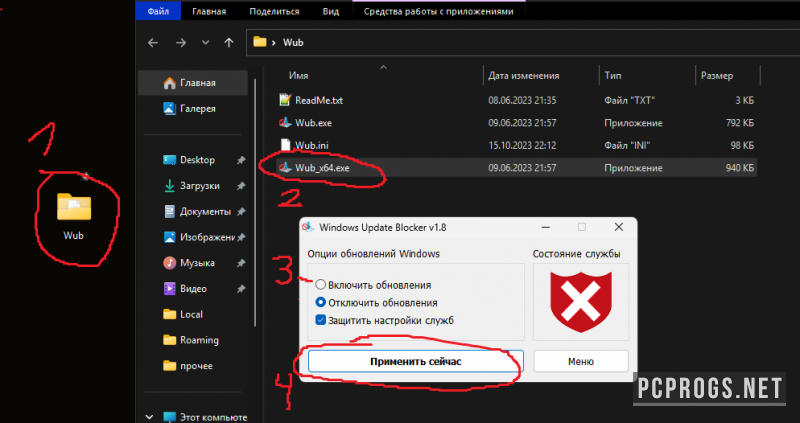Go back with the left arrow
This screenshot has height=423, width=800.
pyautogui.click(x=153, y=43)
